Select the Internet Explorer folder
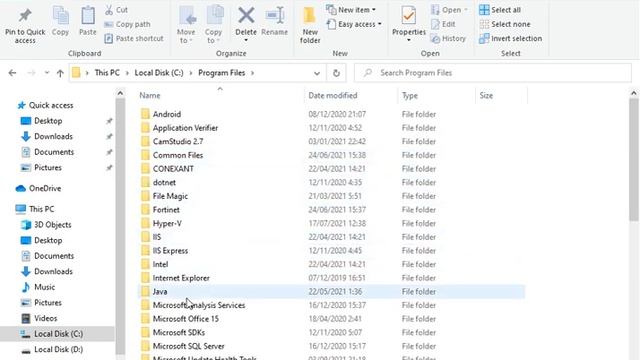 pyautogui.click(x=175, y=278)
